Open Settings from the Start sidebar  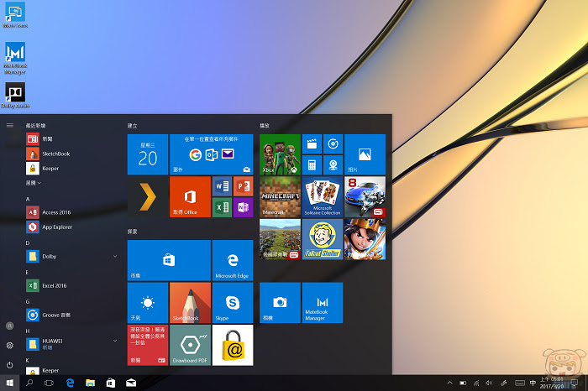pos(10,346)
